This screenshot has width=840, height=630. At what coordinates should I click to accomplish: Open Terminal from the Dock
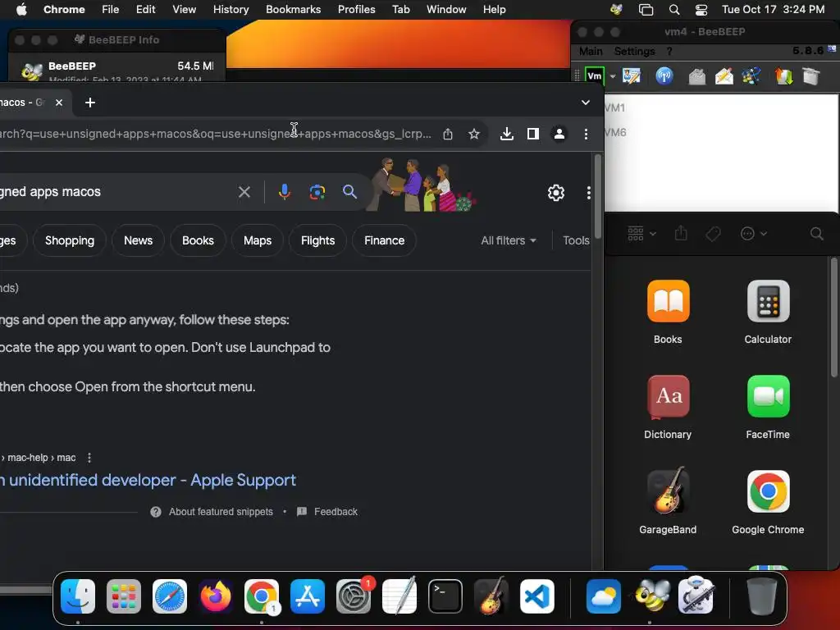pyautogui.click(x=445, y=596)
